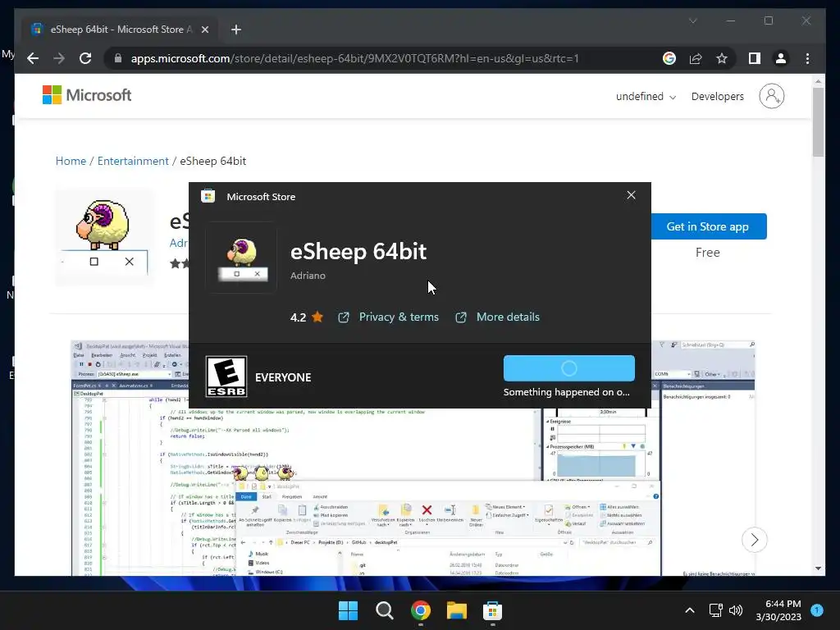Image resolution: width=840 pixels, height=630 pixels.
Task: Open the Windows Start menu
Action: 348,610
